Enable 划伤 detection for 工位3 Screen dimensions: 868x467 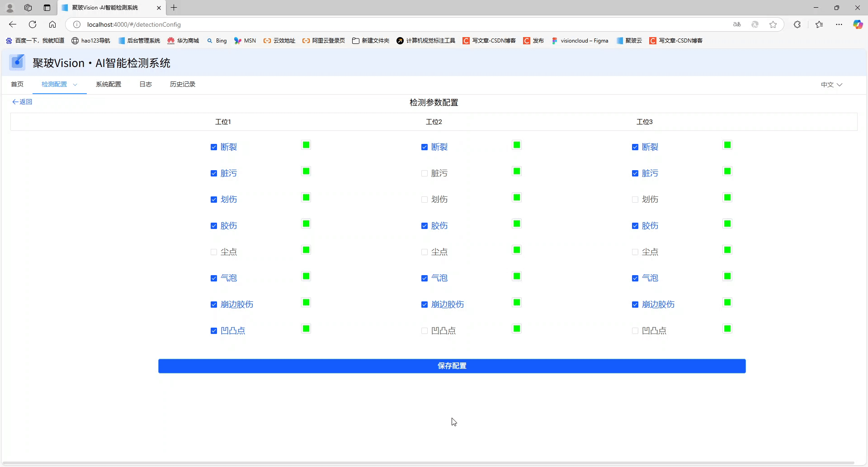click(x=635, y=199)
